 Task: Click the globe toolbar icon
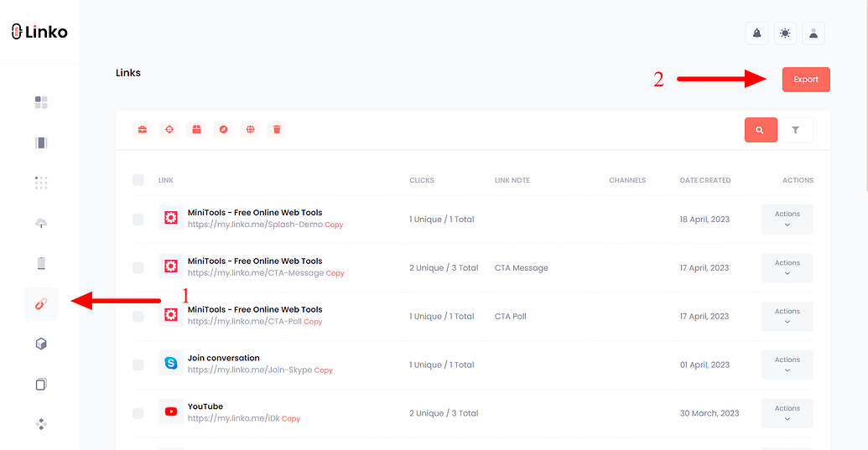click(250, 129)
